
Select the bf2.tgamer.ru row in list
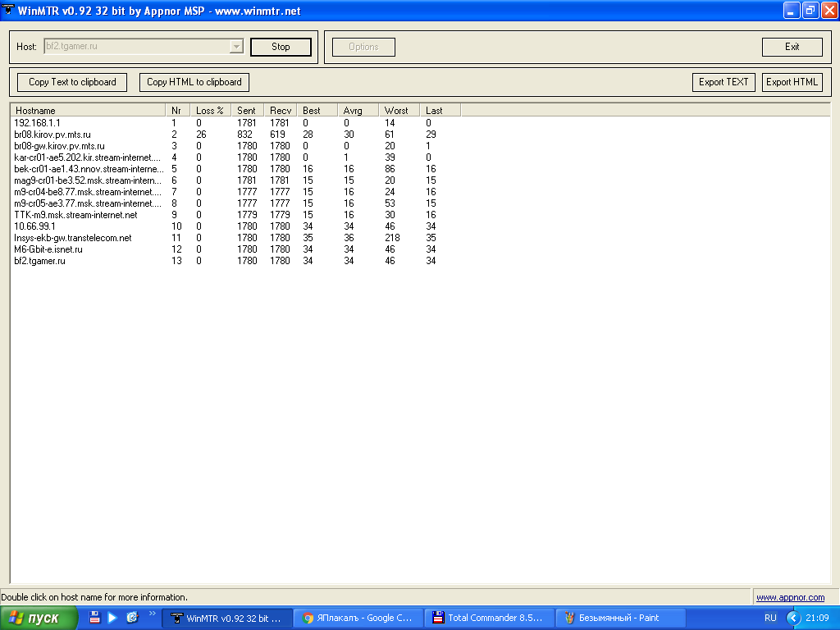coord(39,261)
